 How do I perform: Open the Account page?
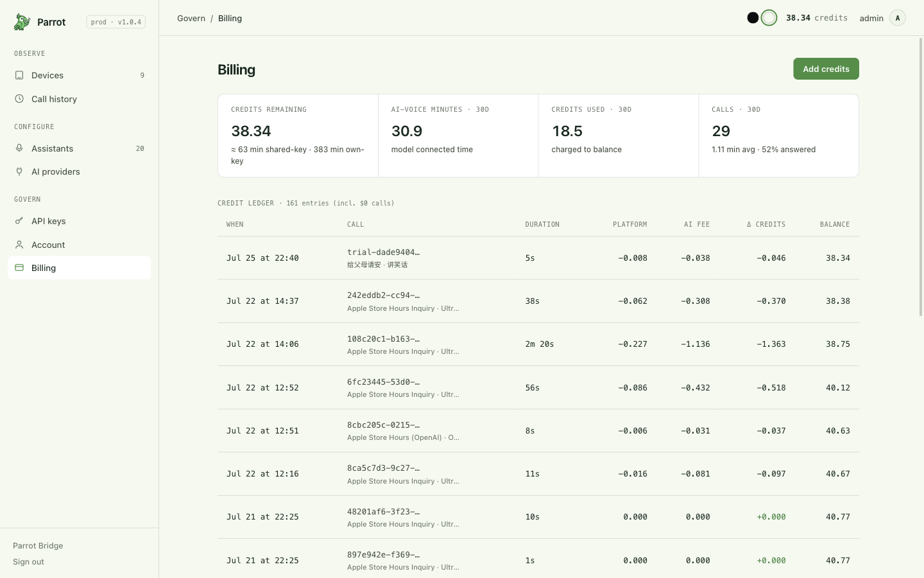point(80,245)
